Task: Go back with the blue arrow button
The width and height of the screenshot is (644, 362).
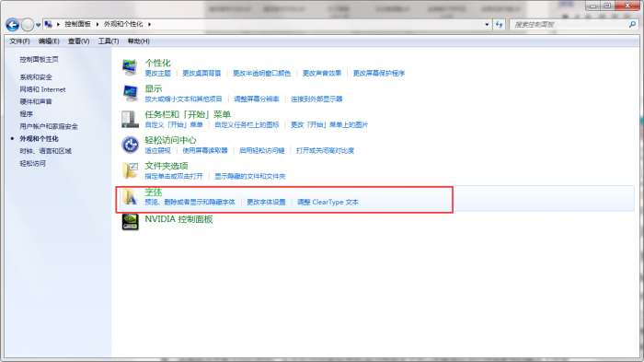Action: [12, 25]
